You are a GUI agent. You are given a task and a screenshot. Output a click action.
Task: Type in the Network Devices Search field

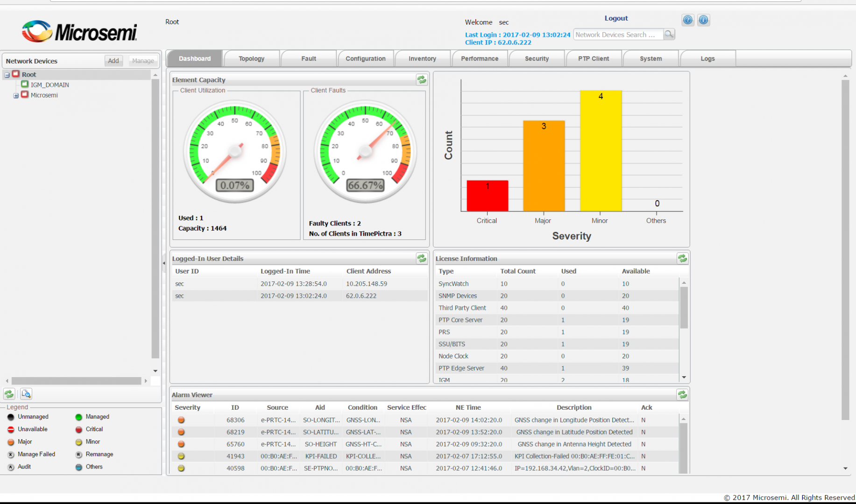click(x=616, y=34)
